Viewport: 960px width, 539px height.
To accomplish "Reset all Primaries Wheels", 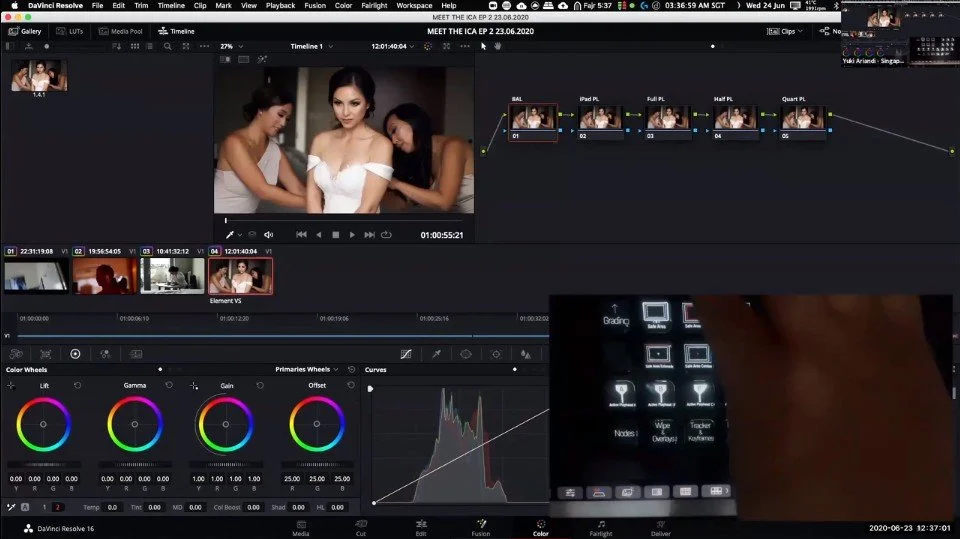I will [x=351, y=369].
